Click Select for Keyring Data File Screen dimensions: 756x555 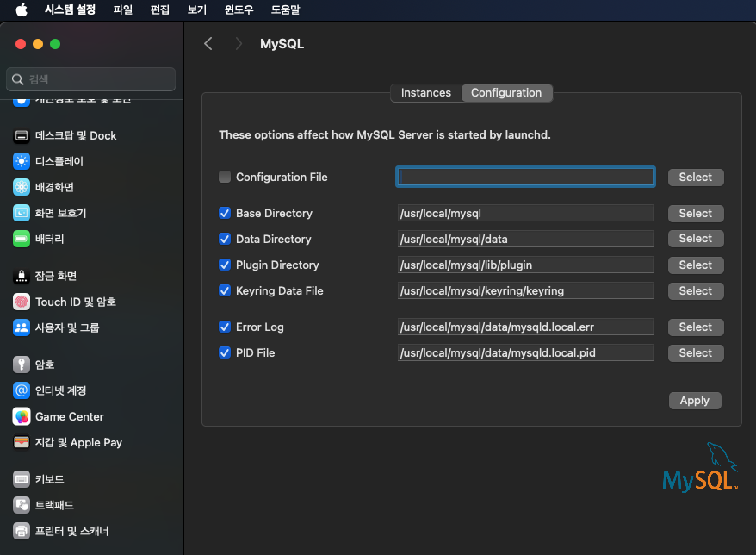(696, 291)
